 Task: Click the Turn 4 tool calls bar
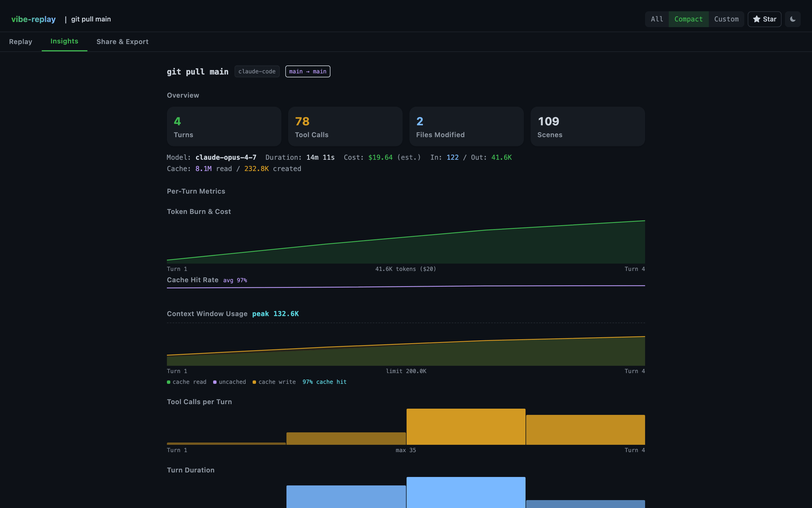(586, 430)
